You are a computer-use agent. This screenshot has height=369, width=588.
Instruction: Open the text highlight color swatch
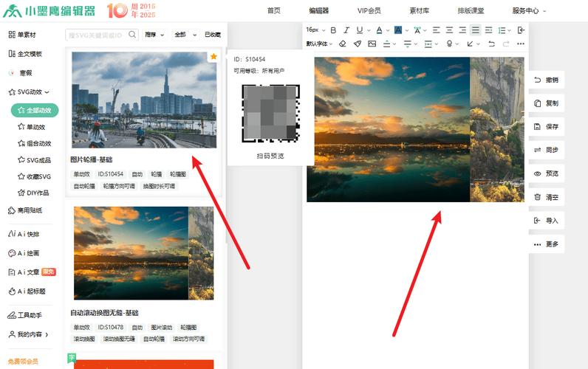[x=398, y=30]
